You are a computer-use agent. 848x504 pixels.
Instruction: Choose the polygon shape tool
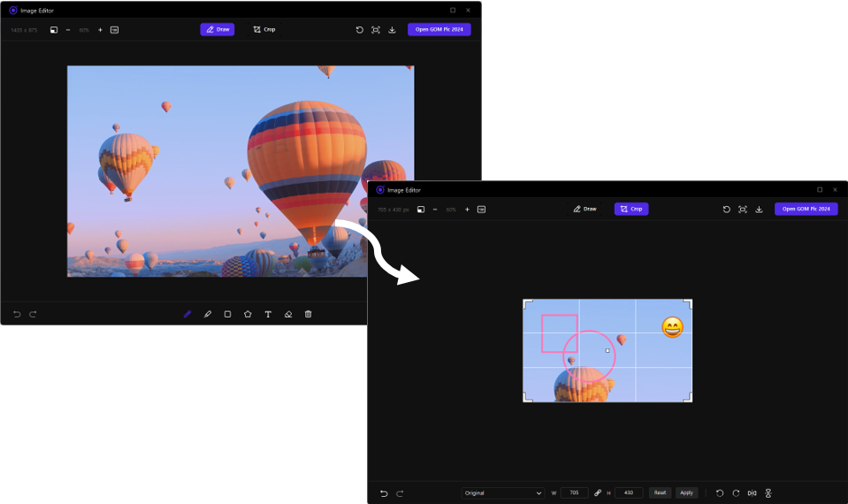point(248,314)
